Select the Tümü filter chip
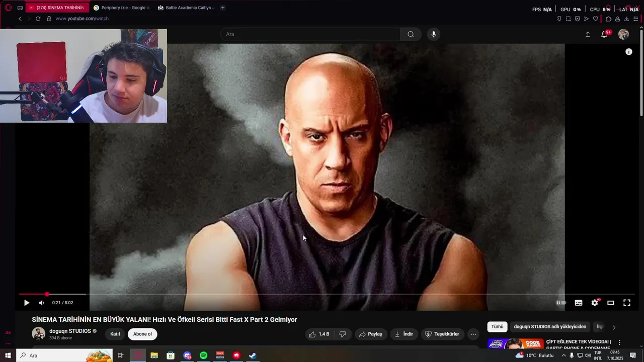Viewport: 644px width, 362px height. (497, 326)
